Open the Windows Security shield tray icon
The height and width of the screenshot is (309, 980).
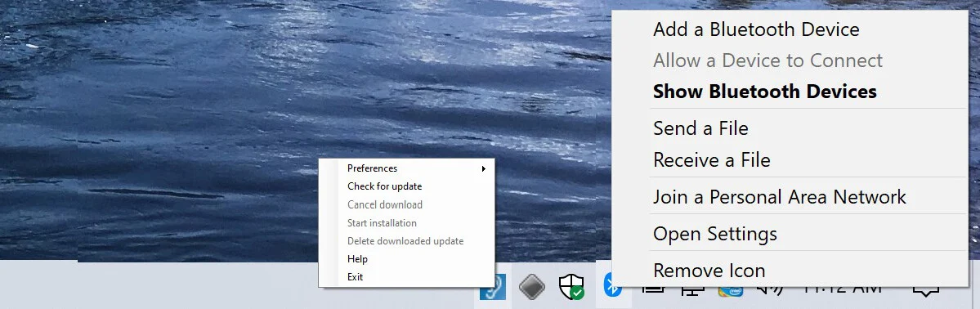571,286
